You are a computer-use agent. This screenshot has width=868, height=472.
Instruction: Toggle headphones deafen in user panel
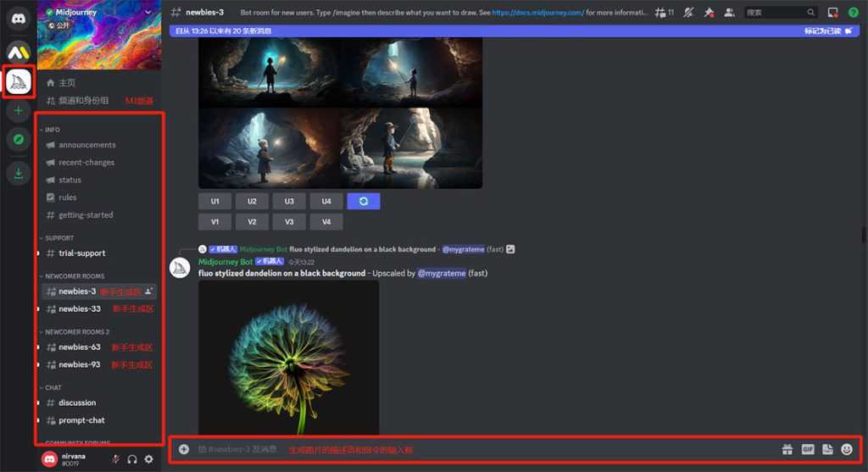[x=132, y=459]
